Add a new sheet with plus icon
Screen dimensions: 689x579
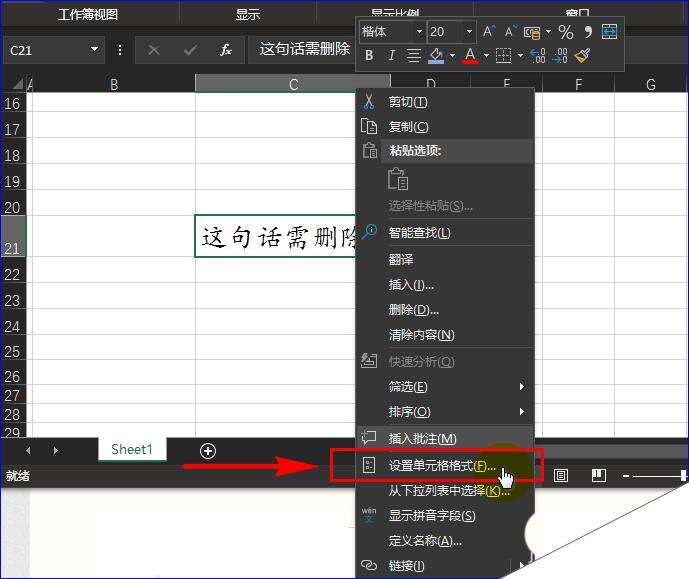pos(208,451)
